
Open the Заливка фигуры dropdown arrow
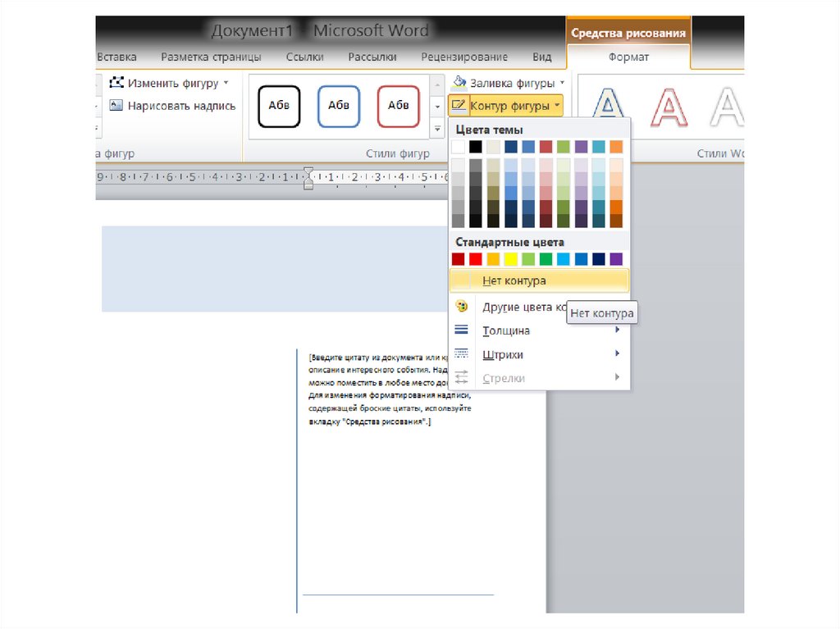562,83
